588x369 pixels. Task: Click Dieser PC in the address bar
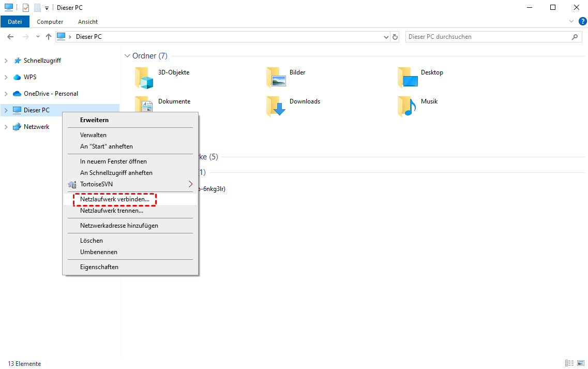89,37
